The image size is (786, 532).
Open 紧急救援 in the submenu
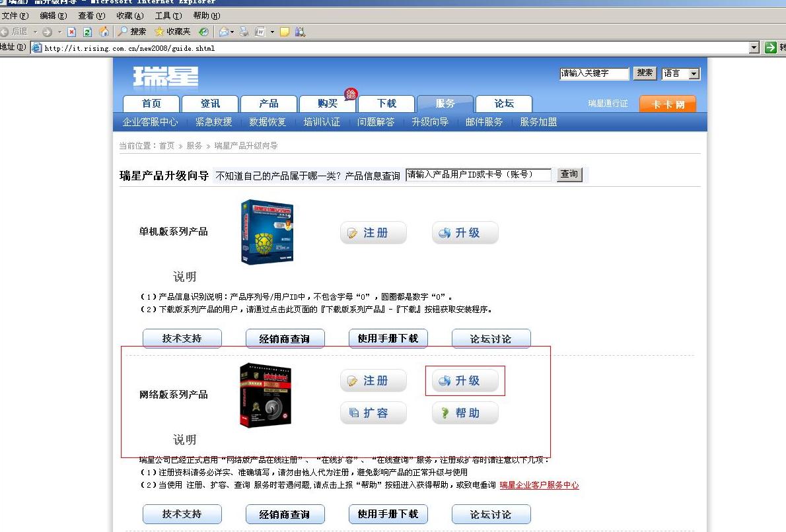pyautogui.click(x=213, y=122)
